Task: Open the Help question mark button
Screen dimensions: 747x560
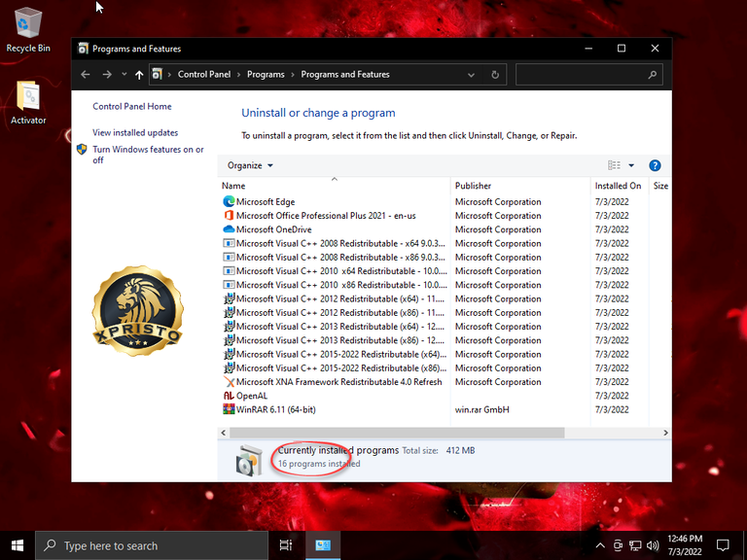Action: pos(655,165)
